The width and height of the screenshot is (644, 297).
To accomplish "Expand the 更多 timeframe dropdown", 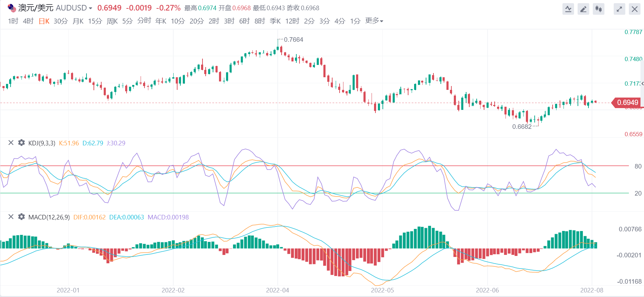I will pyautogui.click(x=374, y=21).
